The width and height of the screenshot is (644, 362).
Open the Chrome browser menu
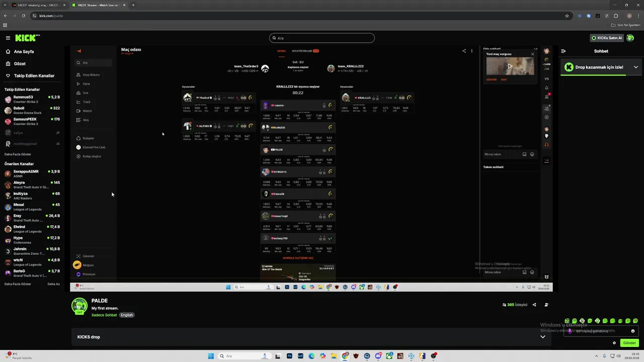point(637,16)
